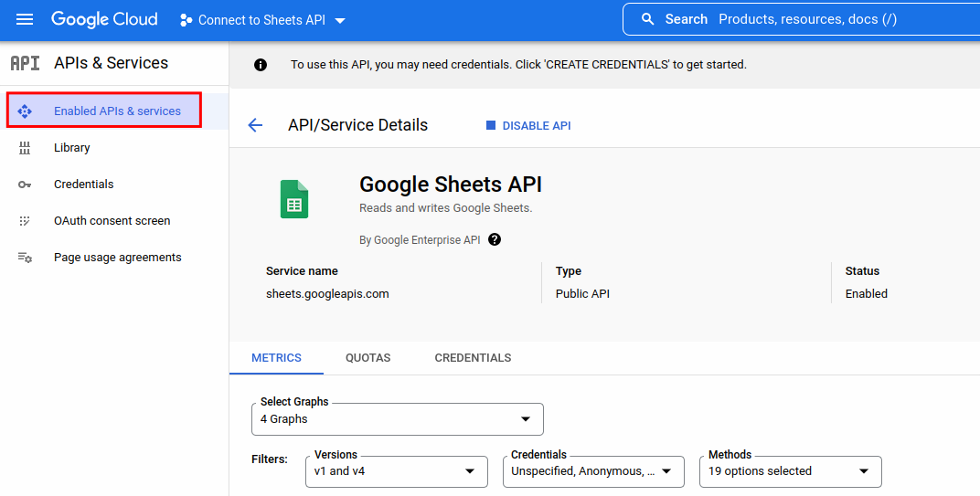Go back using the left arrow
This screenshot has width=980, height=496.
pyautogui.click(x=255, y=125)
